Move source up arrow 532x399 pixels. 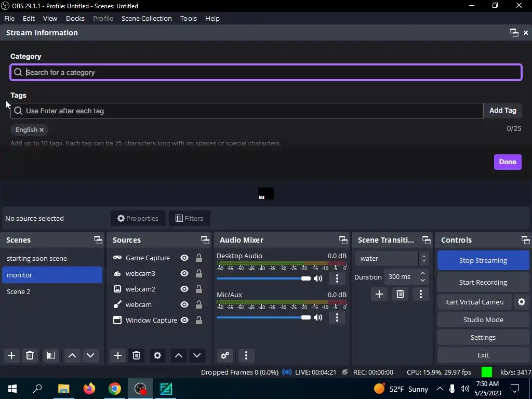point(179,355)
